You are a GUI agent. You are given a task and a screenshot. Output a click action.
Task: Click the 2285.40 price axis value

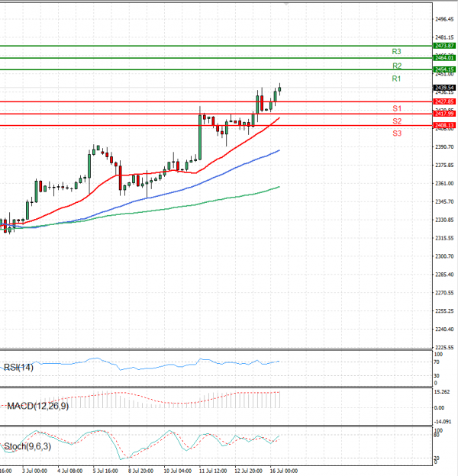[x=444, y=275]
